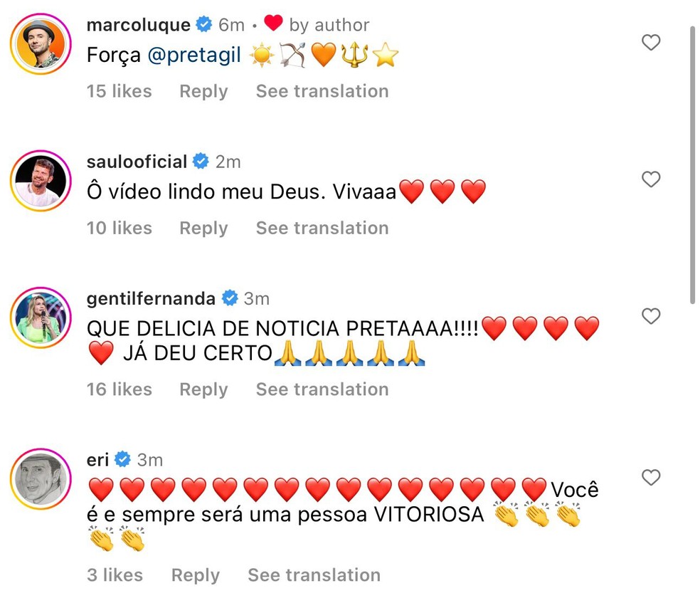This screenshot has height=598, width=700.
Task: Click eri's verified badge icon
Action: pos(123,459)
